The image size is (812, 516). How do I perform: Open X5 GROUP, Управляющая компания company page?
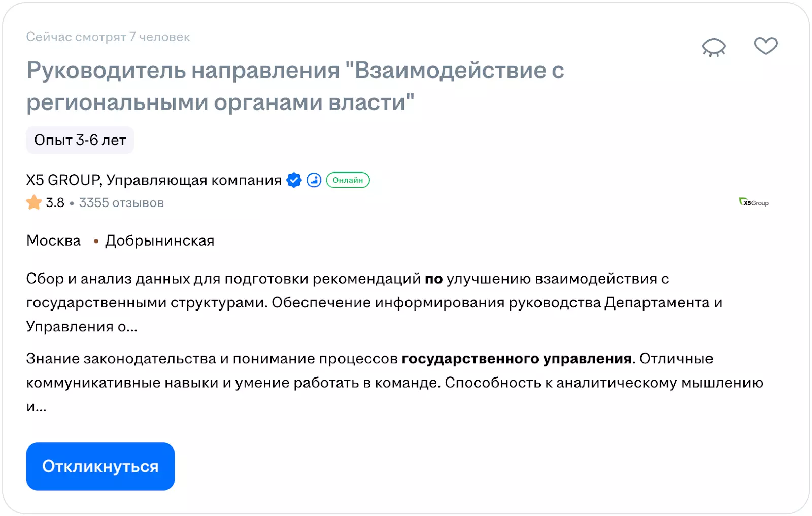pos(154,180)
